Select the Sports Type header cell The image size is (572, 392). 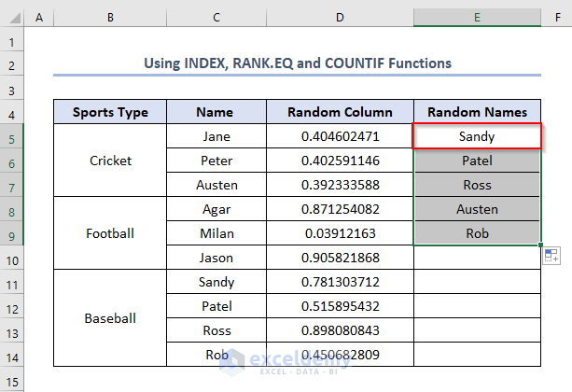tap(110, 112)
